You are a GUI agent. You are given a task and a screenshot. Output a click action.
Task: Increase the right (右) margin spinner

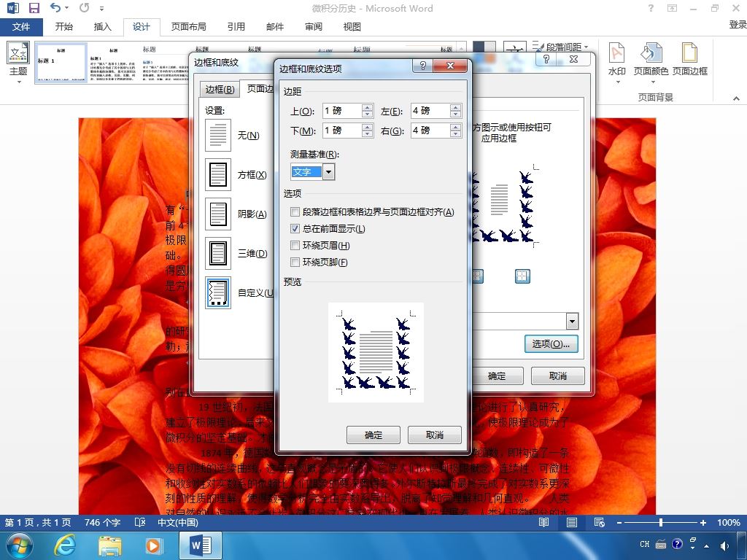(x=455, y=127)
